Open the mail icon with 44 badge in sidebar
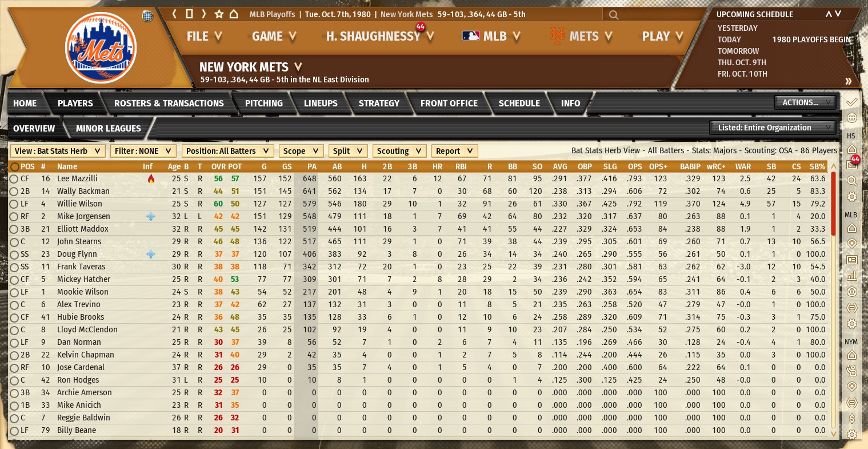Image resolution: width=868 pixels, height=449 pixels. 852,164
